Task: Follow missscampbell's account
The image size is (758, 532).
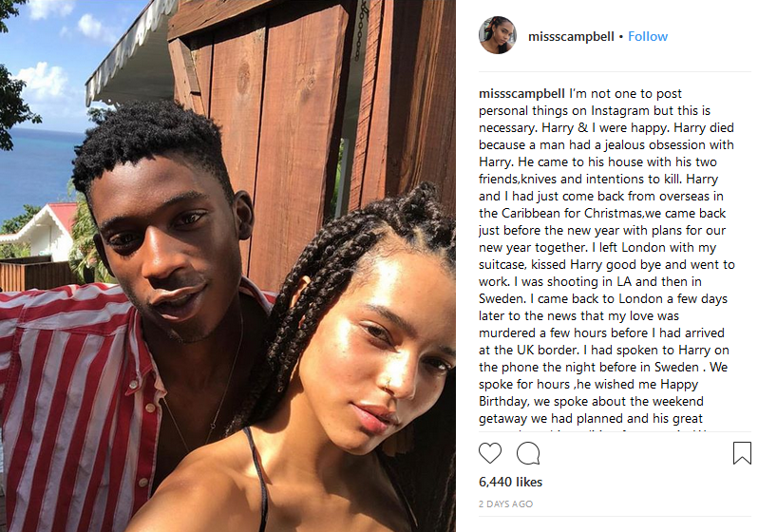Action: click(648, 36)
